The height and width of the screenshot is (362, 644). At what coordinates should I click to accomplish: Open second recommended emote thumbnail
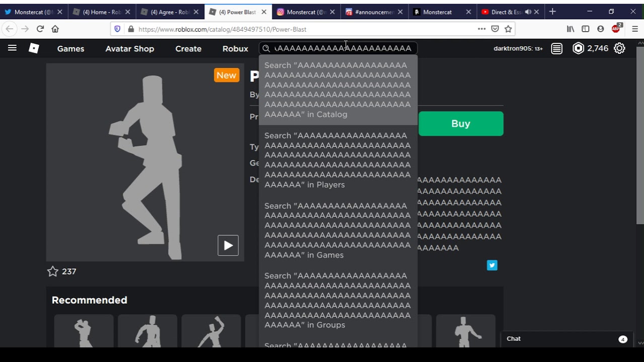[x=147, y=331]
